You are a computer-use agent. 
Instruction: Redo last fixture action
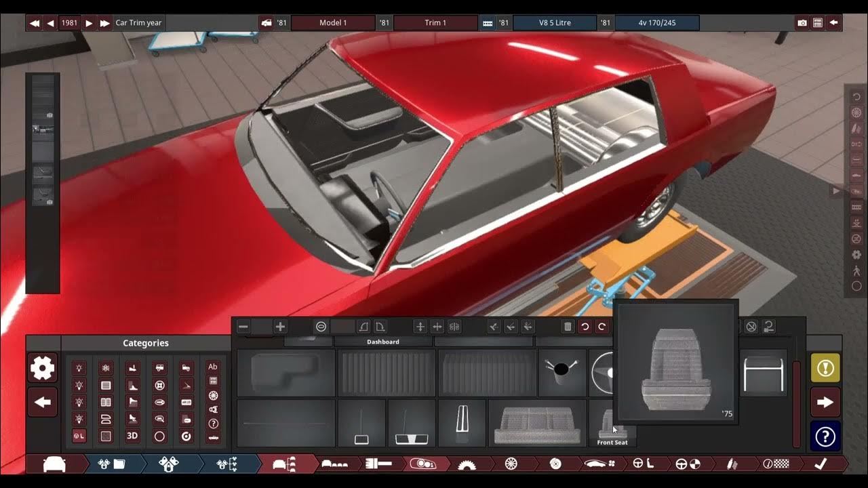coord(601,327)
